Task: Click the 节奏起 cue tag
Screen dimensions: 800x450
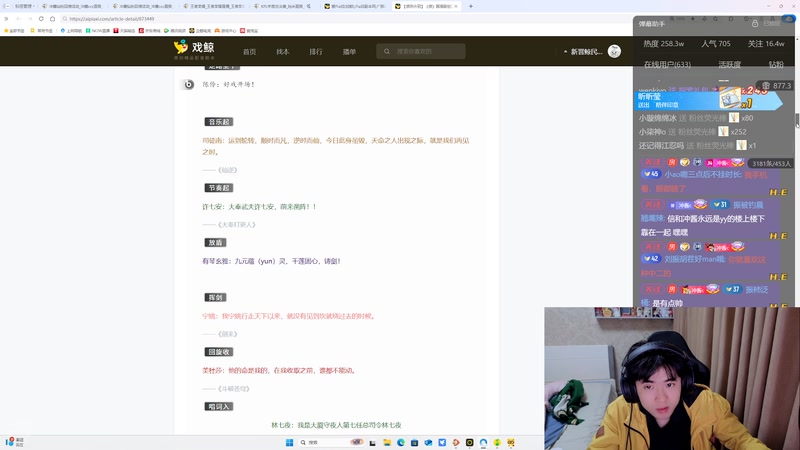Action: (x=219, y=188)
